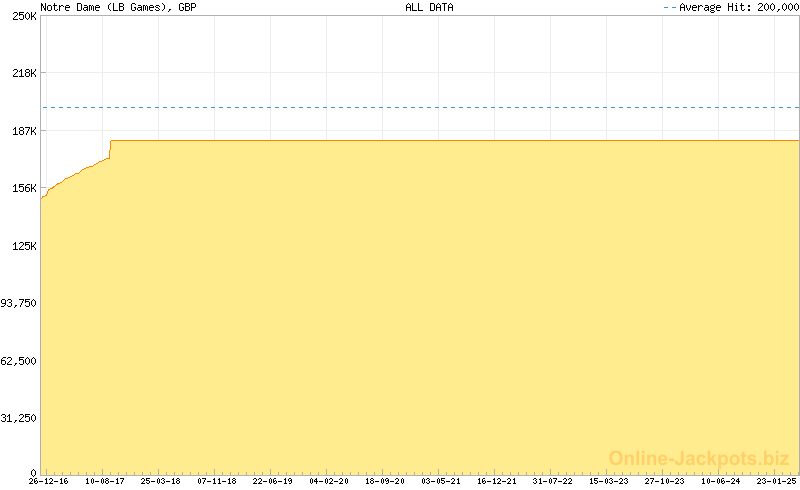800x490 pixels.
Task: Select the 93,750 y-axis label
Action: click(x=20, y=303)
